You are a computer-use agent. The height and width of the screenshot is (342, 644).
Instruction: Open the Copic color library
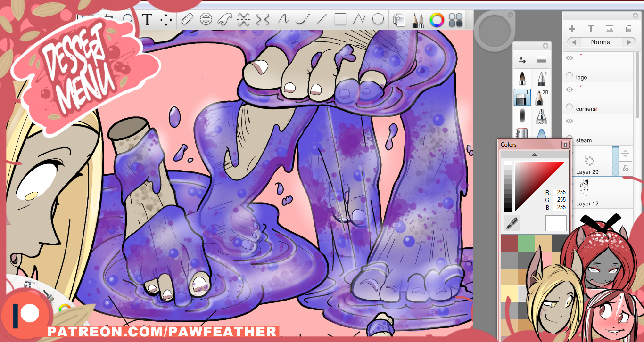click(x=456, y=20)
